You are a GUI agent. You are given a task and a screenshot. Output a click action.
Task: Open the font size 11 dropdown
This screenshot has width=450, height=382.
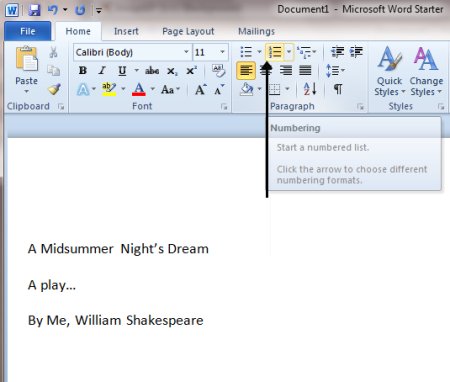222,52
